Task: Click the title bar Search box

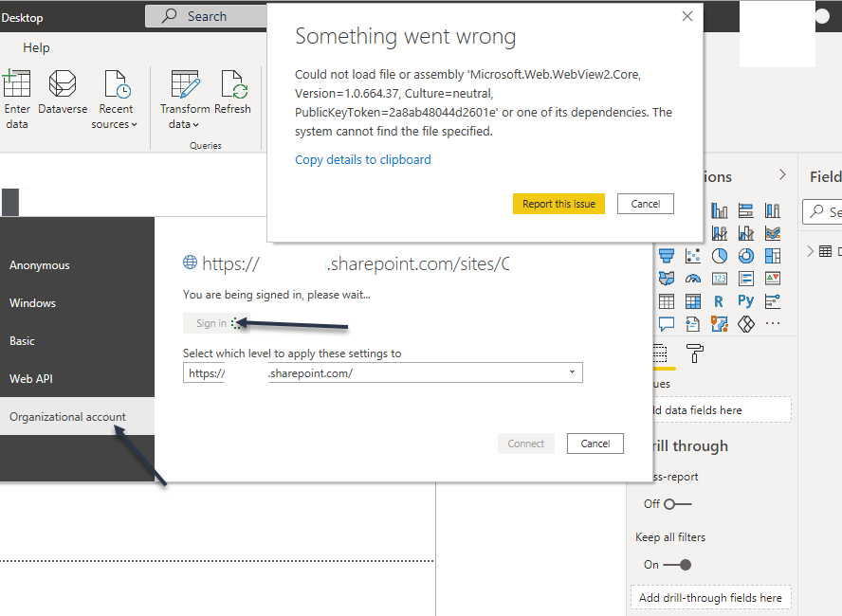Action: 207,17
